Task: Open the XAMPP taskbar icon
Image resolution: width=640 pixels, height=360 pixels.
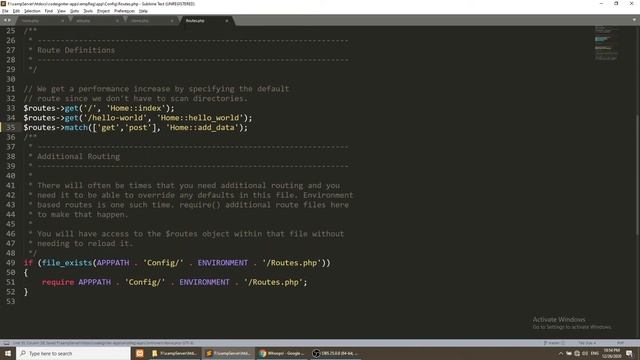Action: click(140, 353)
